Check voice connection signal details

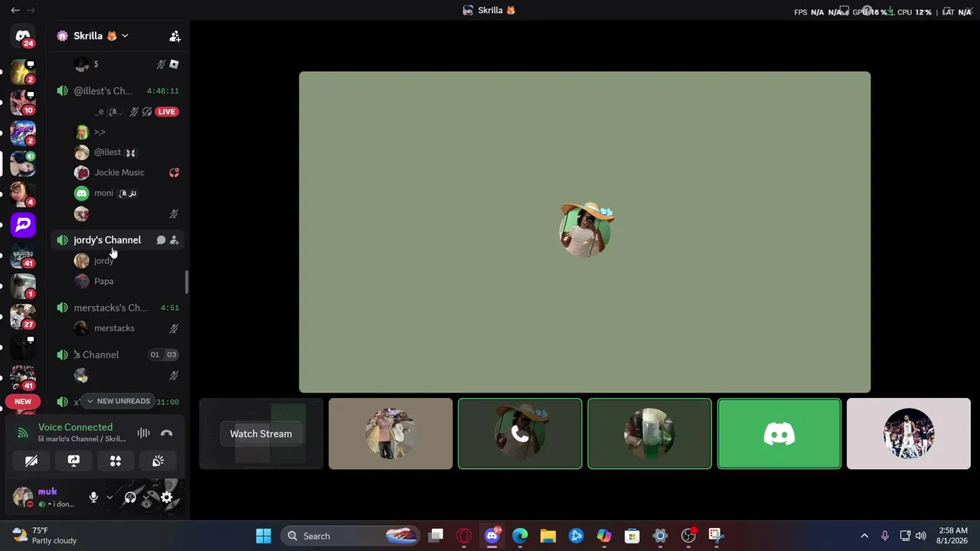pyautogui.click(x=23, y=433)
